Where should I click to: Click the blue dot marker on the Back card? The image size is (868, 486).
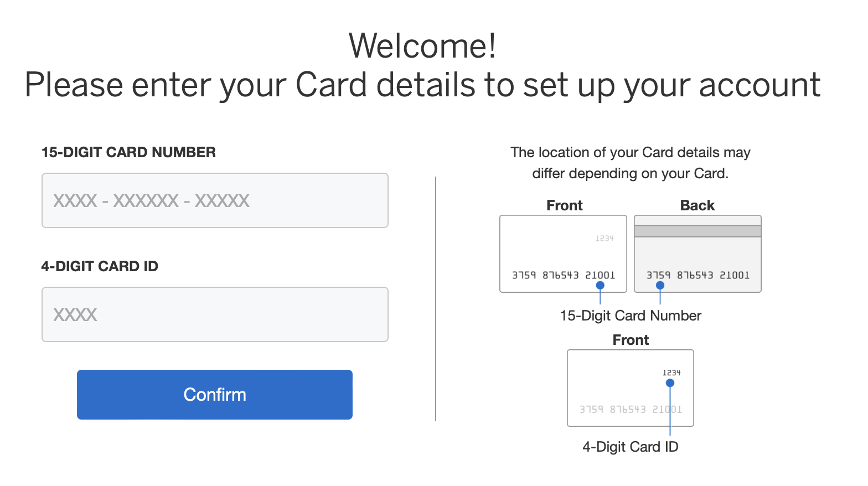pos(659,285)
